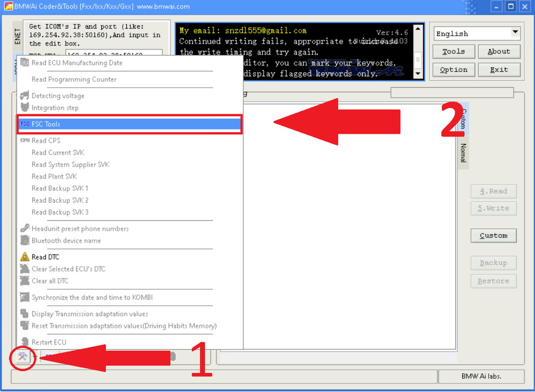Choose Read Backup SVK 3
This screenshot has height=392, width=535.
click(60, 212)
